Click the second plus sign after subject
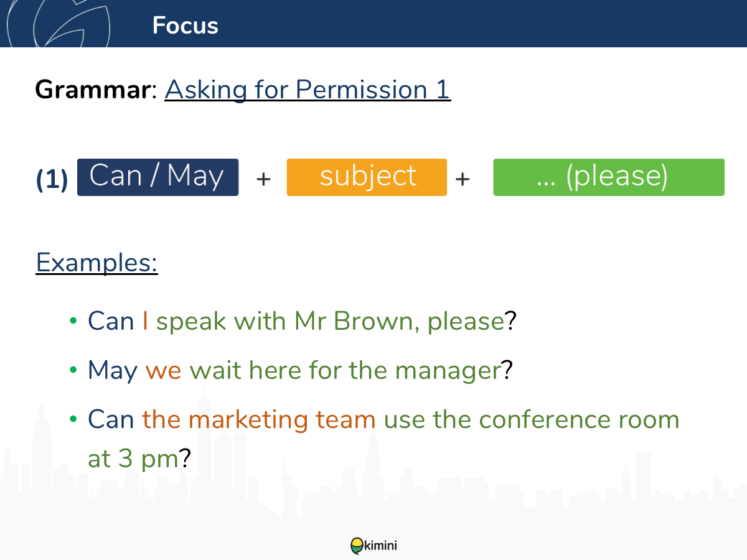747x560 pixels. tap(462, 179)
